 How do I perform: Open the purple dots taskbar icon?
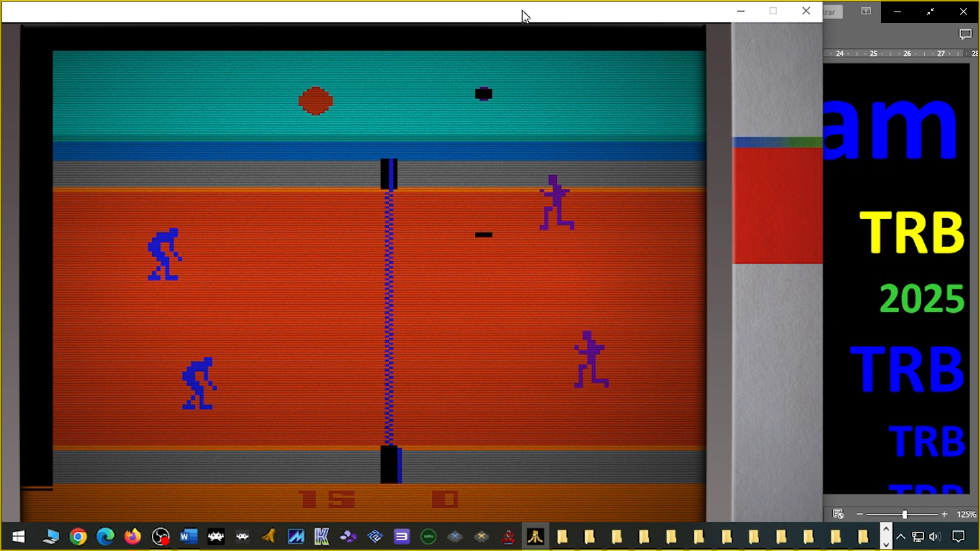pyautogui.click(x=349, y=537)
